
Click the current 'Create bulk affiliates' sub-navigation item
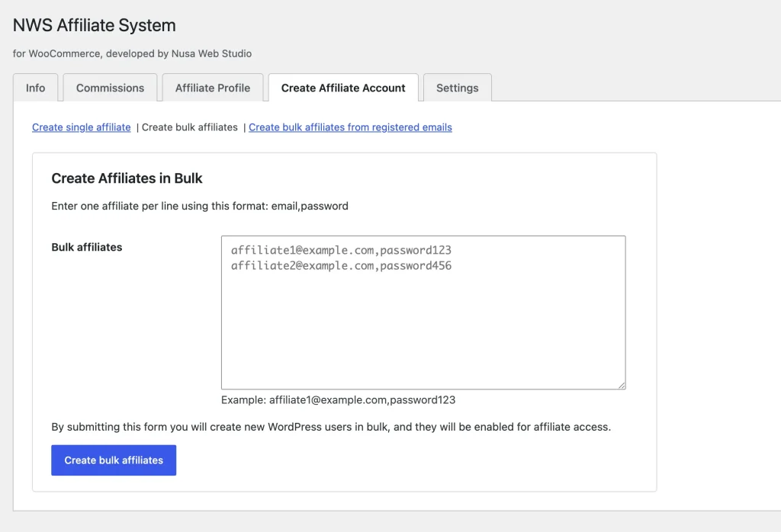coord(190,127)
